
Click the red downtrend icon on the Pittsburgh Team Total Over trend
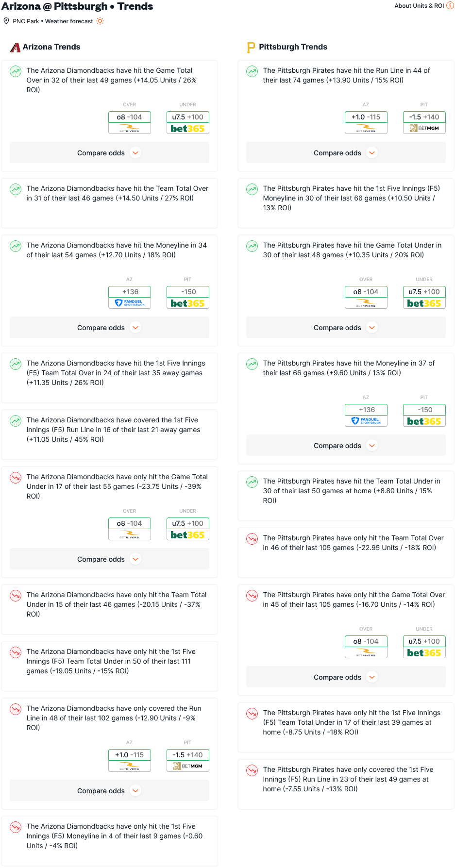pos(252,539)
